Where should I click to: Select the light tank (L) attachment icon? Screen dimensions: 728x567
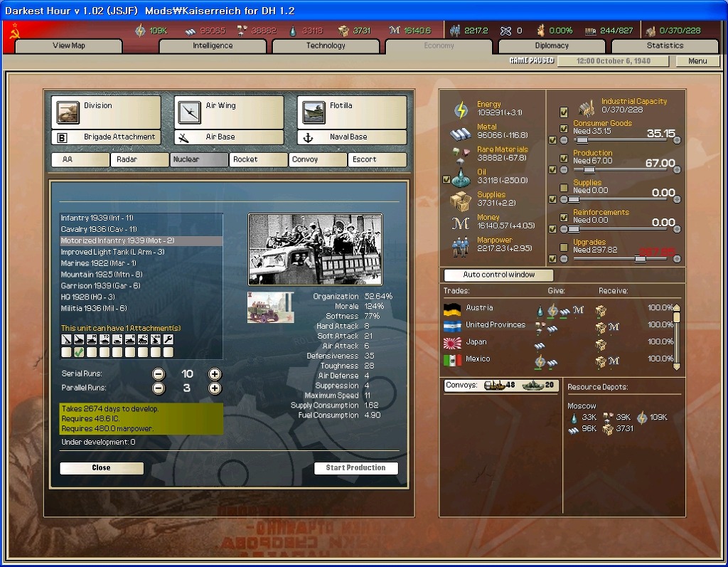pos(117,340)
